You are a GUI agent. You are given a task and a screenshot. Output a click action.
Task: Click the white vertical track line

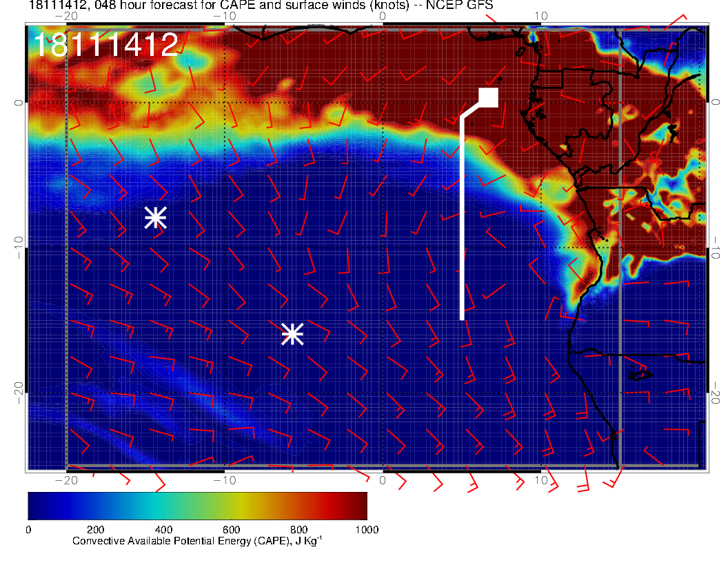[462, 221]
